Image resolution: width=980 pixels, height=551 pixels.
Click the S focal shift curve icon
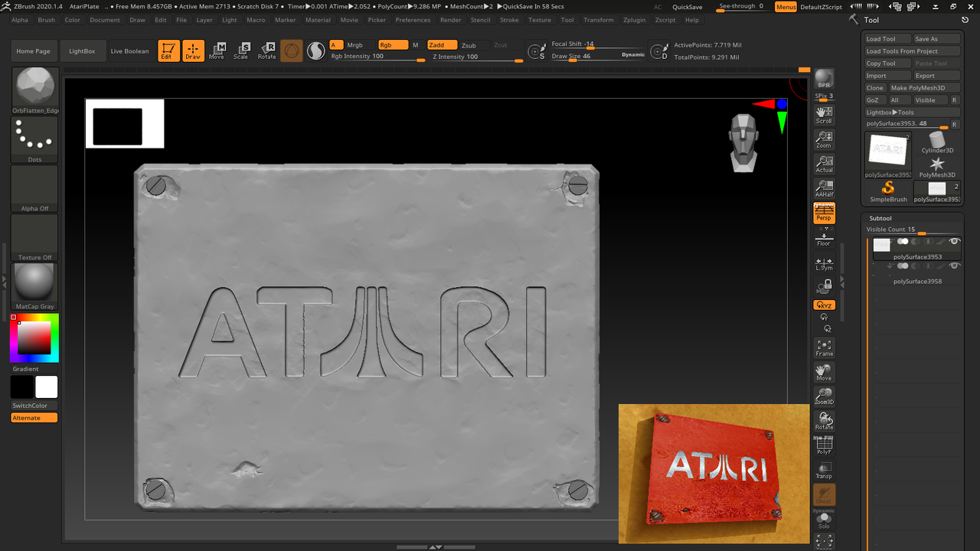(537, 52)
